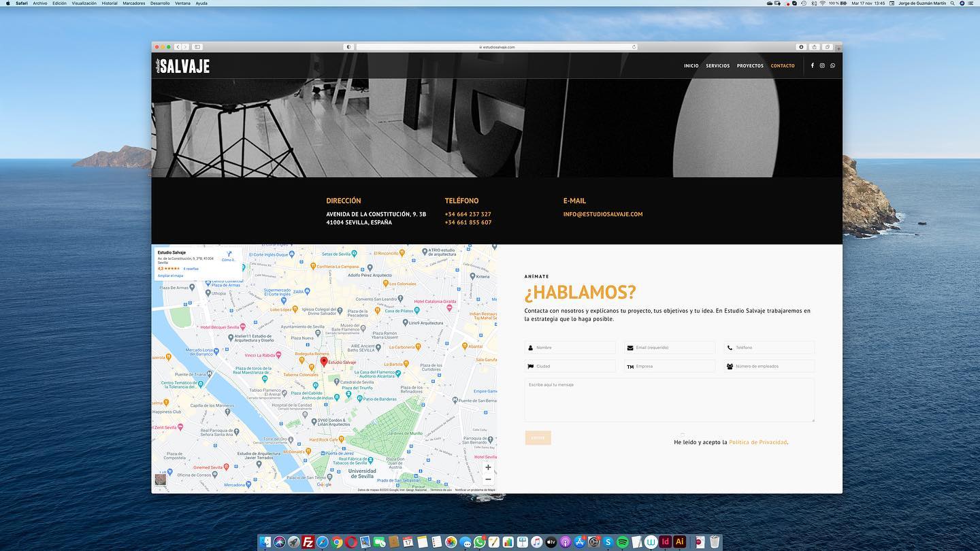This screenshot has height=551, width=980.
Task: Open a new Safari tab with plus button
Action: [x=838, y=48]
